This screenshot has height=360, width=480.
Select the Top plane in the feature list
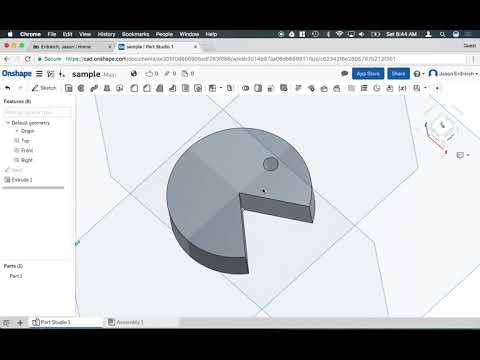pos(25,141)
